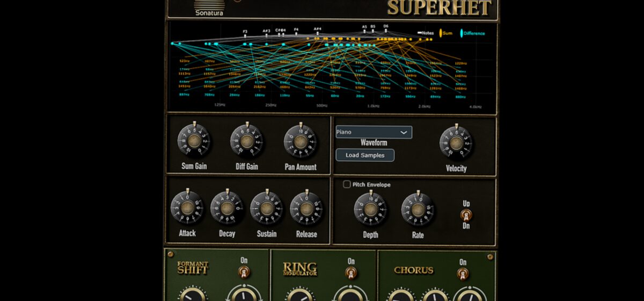Enable the Pitch Envelope checkbox
Screen dimensions: 644x301
click(x=347, y=184)
